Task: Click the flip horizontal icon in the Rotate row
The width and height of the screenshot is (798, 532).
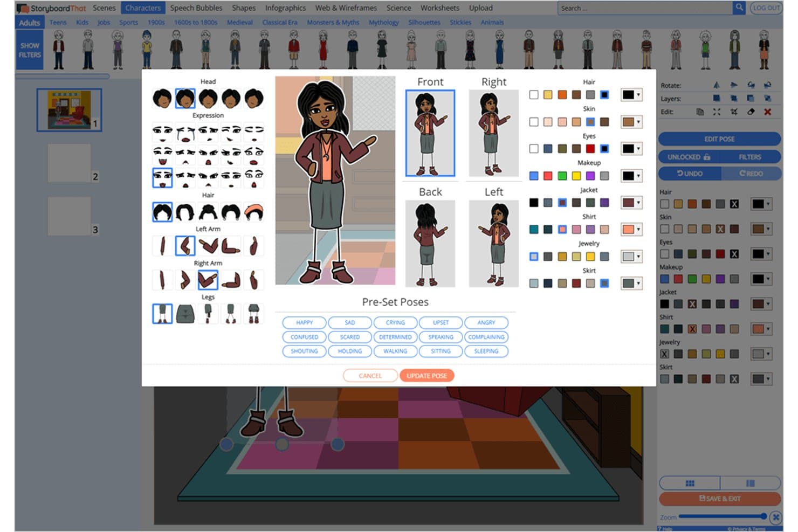Action: [717, 85]
